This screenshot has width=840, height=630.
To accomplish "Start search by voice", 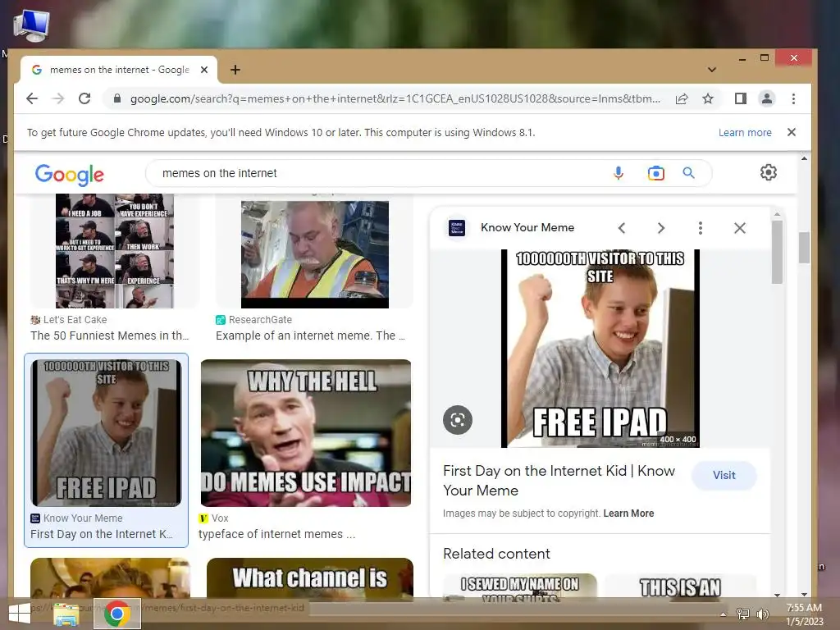I will point(619,173).
